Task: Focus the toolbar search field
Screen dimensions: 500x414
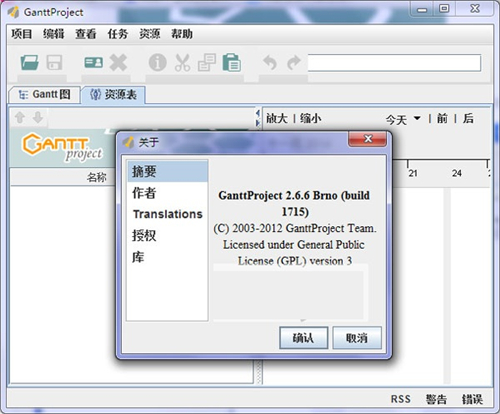Action: 394,63
